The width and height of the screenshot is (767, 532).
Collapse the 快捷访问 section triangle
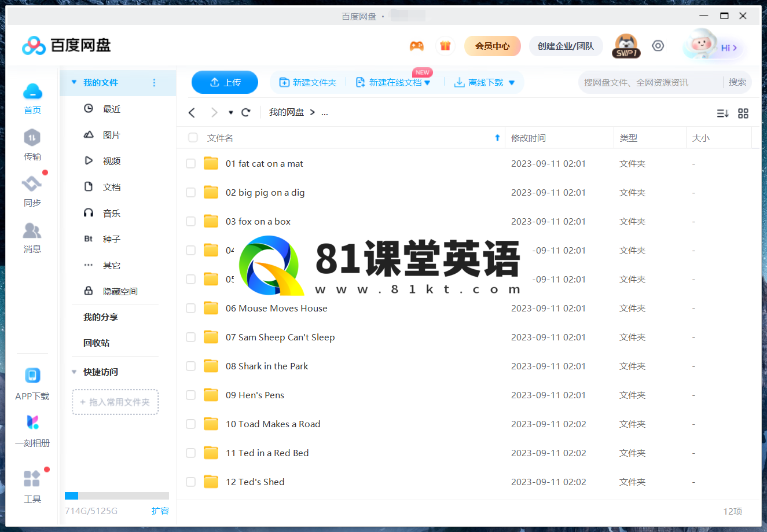tap(74, 372)
